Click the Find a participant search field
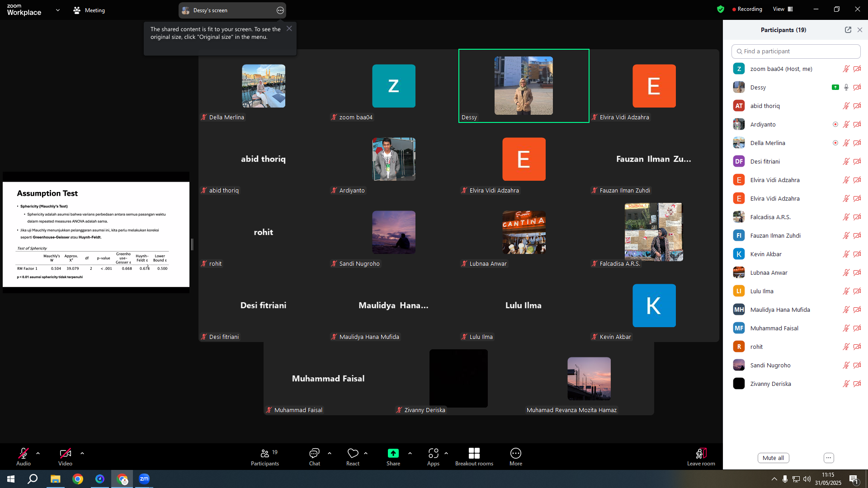 [796, 51]
